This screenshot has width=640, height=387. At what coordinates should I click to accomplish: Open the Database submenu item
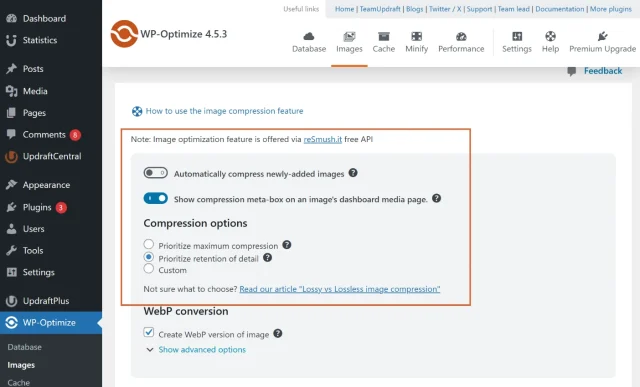point(24,347)
